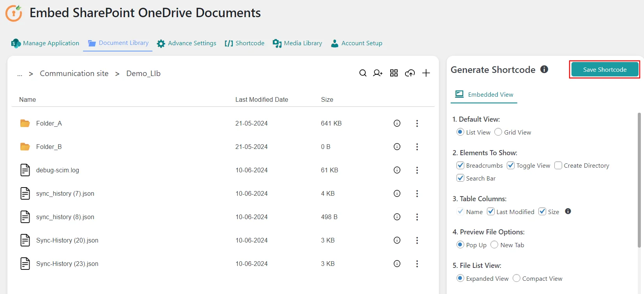Screen dimensions: 644x294
Task: Select Pop Up preview option
Action: 460,244
